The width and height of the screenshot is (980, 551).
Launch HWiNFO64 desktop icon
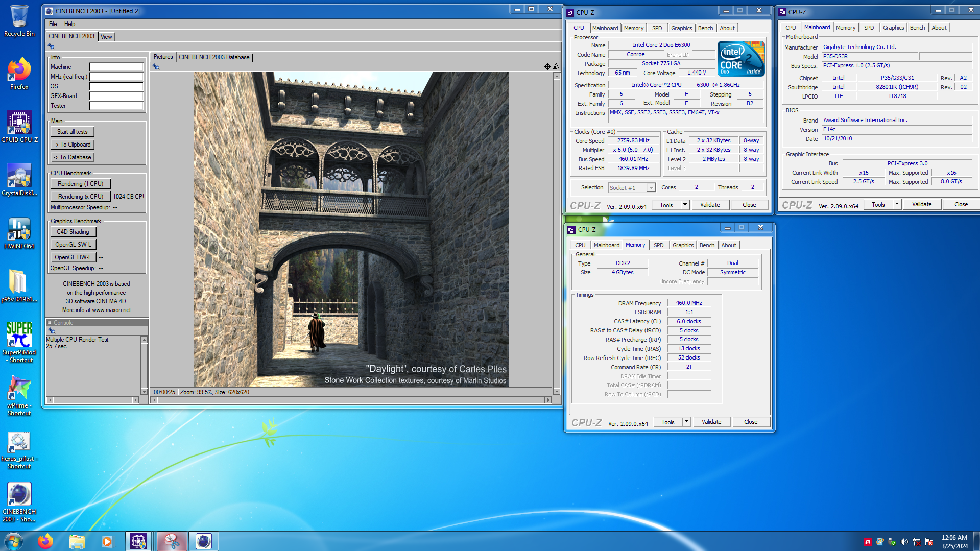19,233
